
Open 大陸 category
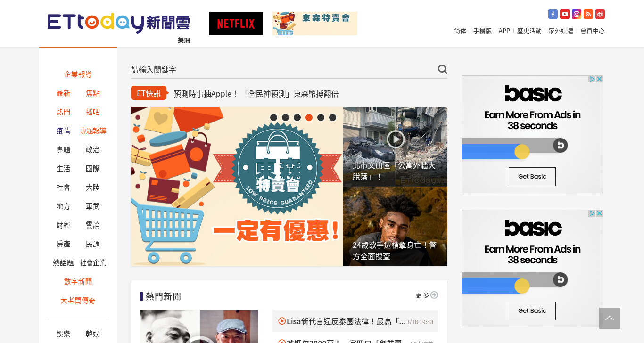(92, 187)
